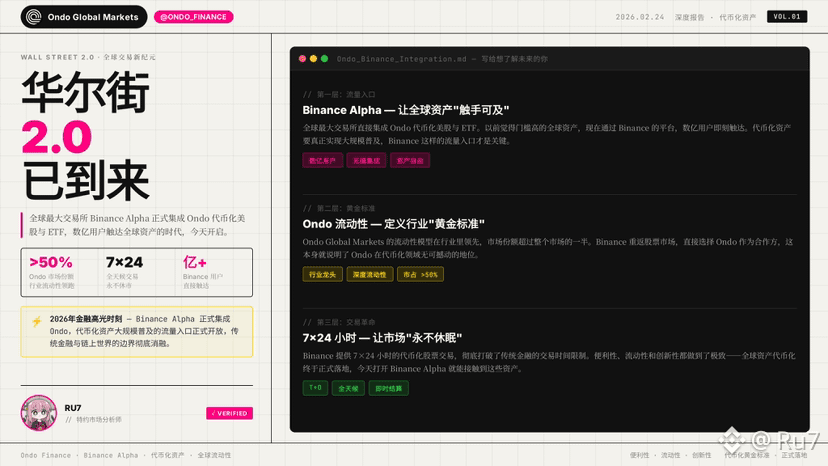Open the RU7 avatar picture

(39, 413)
